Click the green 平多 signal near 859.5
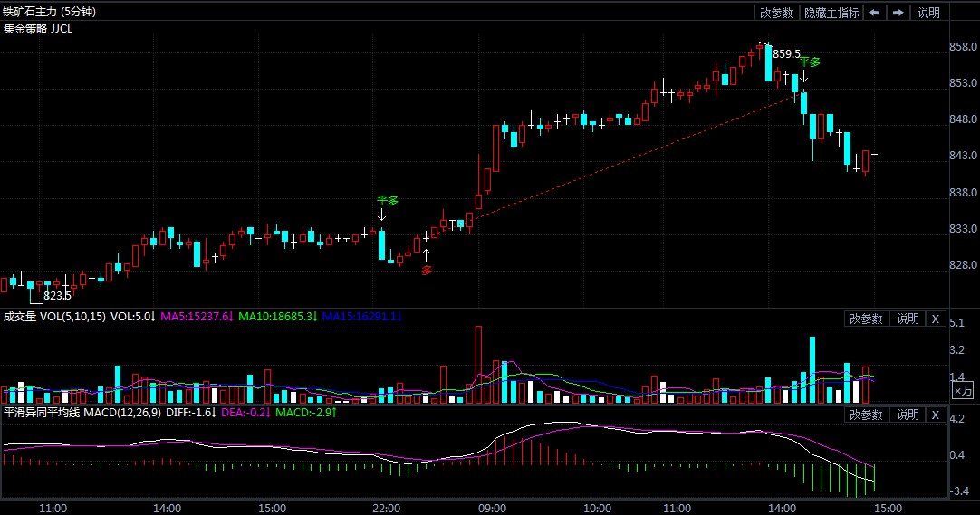 tap(810, 62)
